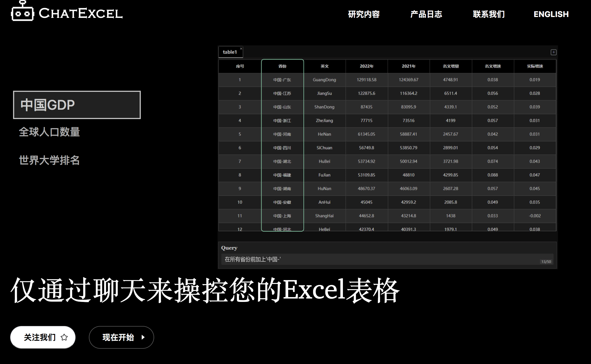The width and height of the screenshot is (591, 364).
Task: Click the 0.088 growth rate cell
Action: (493, 175)
